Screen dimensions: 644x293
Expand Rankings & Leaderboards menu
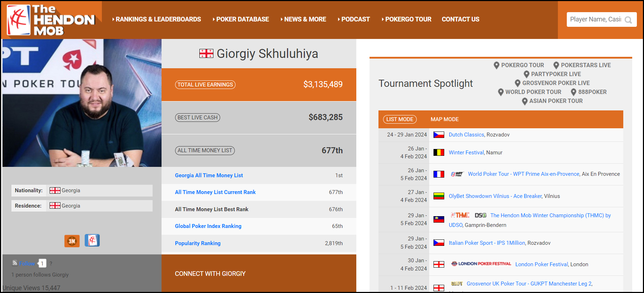click(157, 19)
